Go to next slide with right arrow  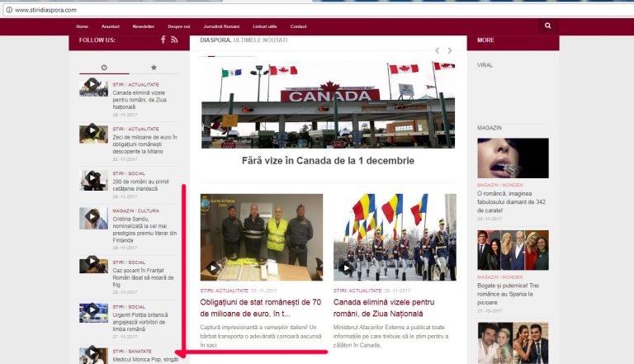pos(450,51)
